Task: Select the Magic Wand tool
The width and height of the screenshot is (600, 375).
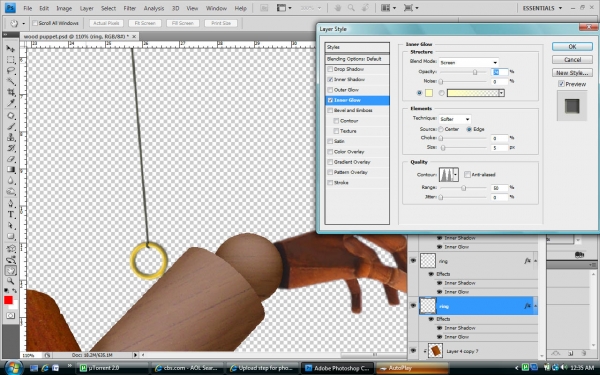Action: tap(10, 81)
